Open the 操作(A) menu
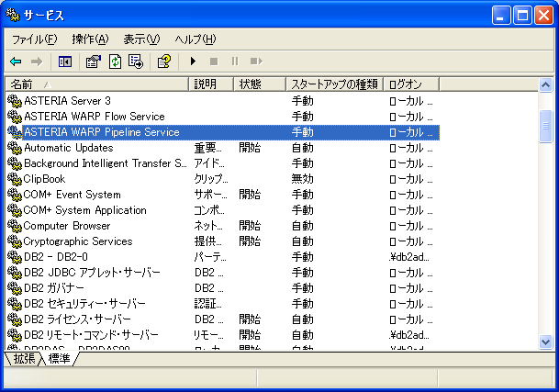 point(90,39)
